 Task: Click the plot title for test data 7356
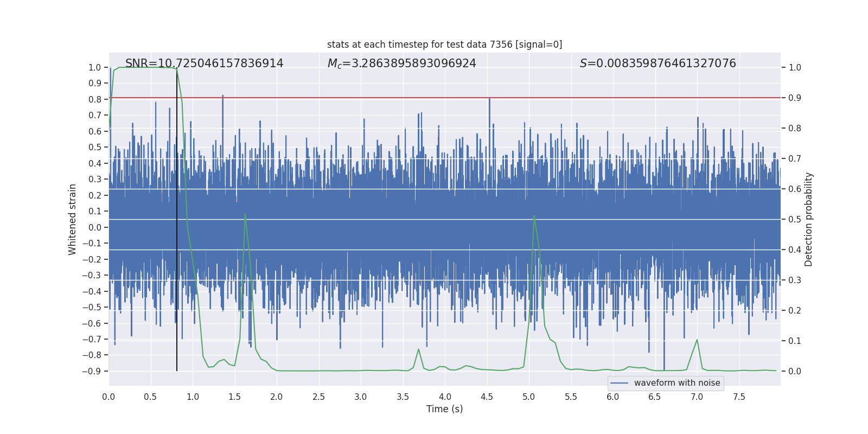(444, 44)
